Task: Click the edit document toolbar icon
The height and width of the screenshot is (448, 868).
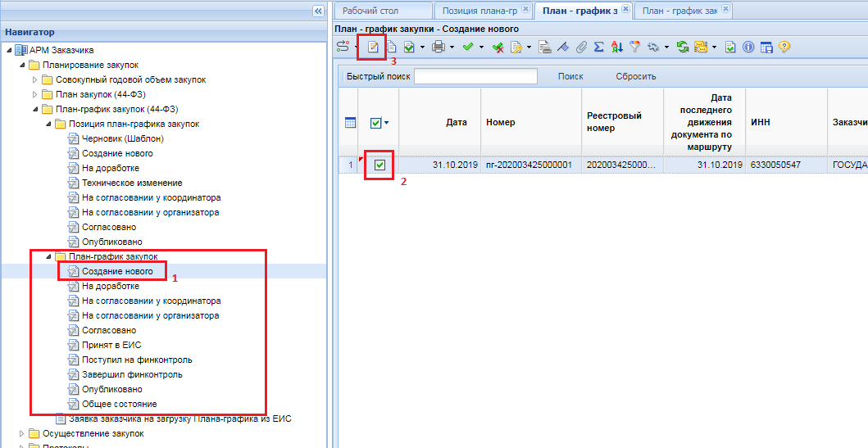Action: pyautogui.click(x=373, y=48)
